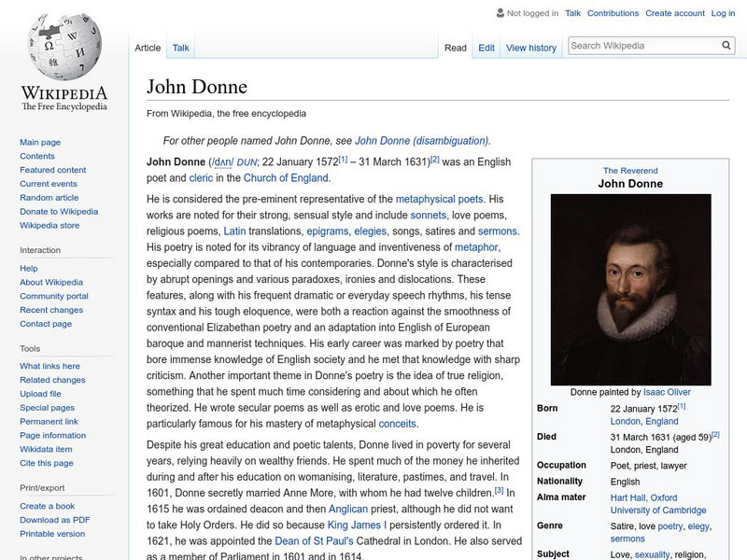
Task: Collapse the Print/export sidebar section
Action: (43, 487)
